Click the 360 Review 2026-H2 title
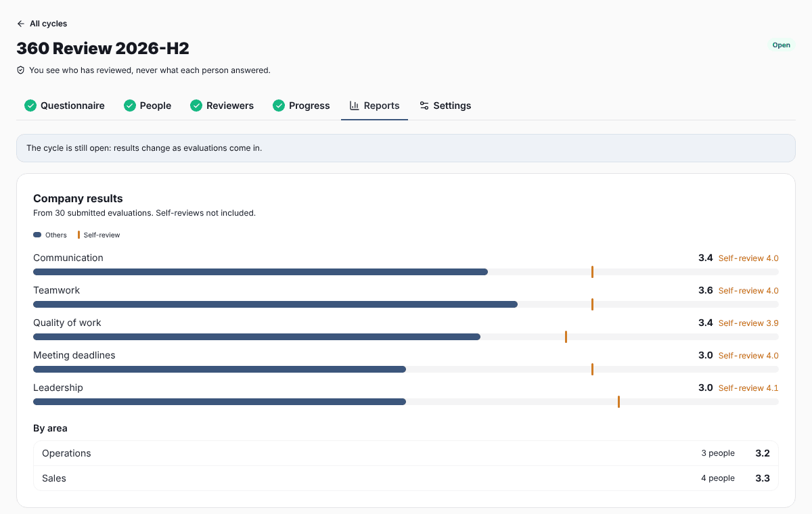This screenshot has height=514, width=812. 103,48
